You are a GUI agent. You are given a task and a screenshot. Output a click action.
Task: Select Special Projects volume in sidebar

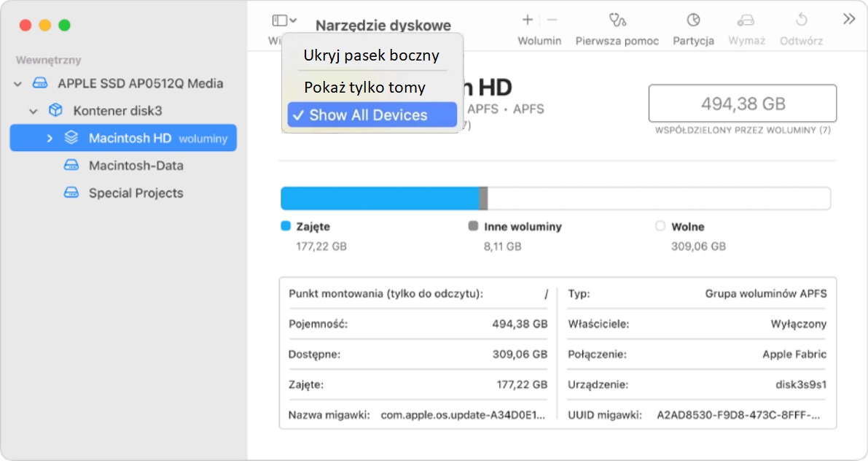tap(136, 193)
